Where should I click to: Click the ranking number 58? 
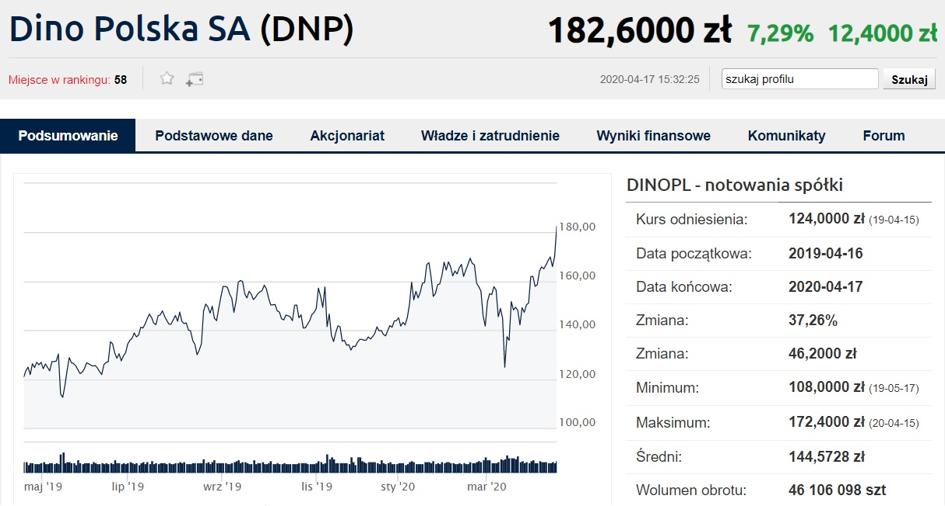[121, 80]
